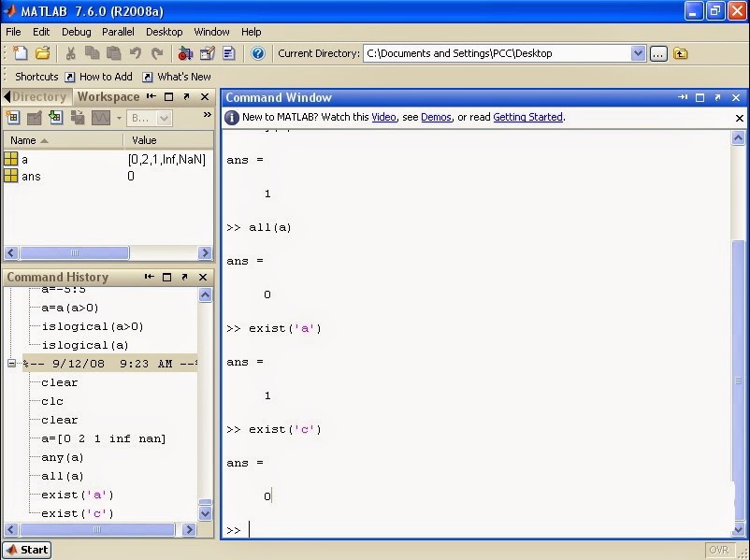The height and width of the screenshot is (560, 750).
Task: Browse for folder with the ellipsis button
Action: (658, 53)
